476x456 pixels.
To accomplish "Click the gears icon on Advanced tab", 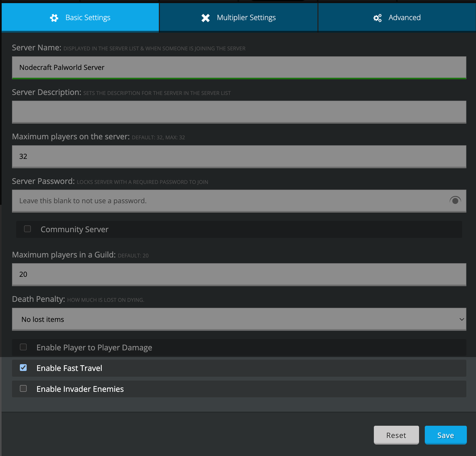I will [377, 17].
